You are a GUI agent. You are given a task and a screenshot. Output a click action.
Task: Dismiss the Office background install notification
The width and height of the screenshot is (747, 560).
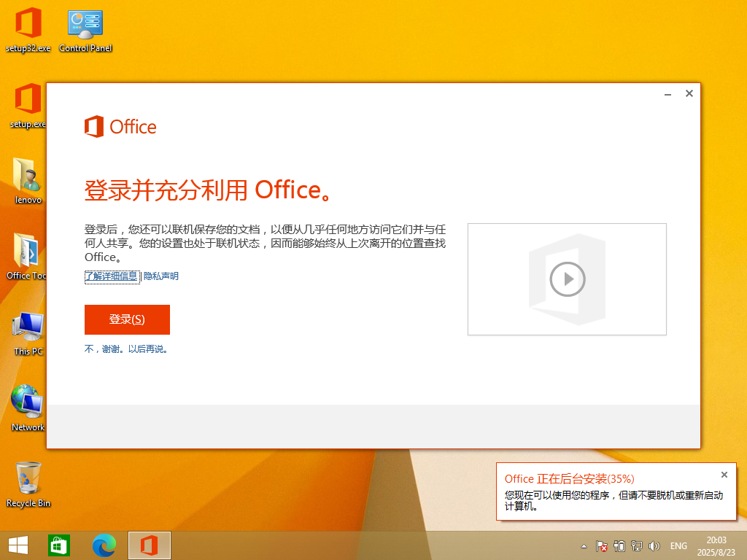coord(724,475)
